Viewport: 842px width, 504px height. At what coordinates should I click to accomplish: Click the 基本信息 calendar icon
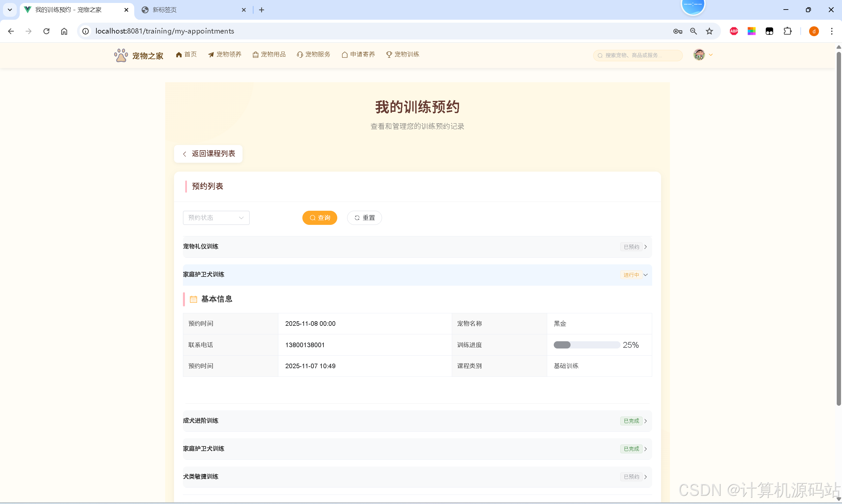[x=193, y=299]
